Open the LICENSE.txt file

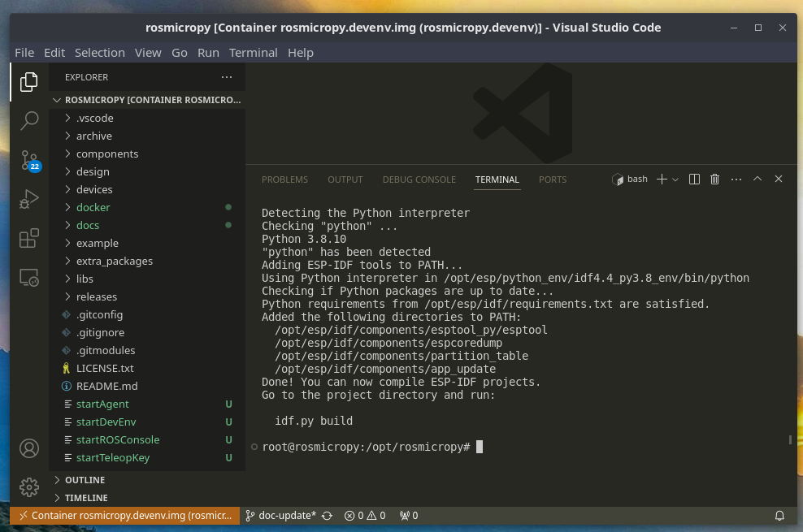(x=147, y=369)
